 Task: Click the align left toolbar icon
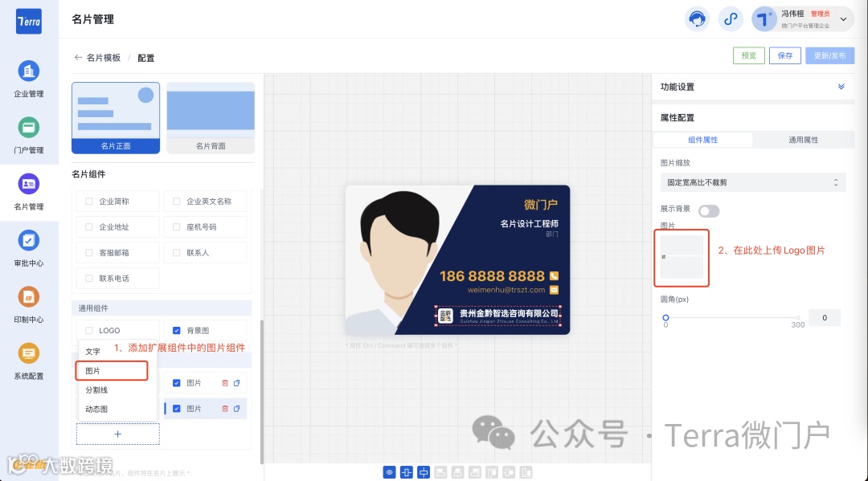[x=440, y=472]
